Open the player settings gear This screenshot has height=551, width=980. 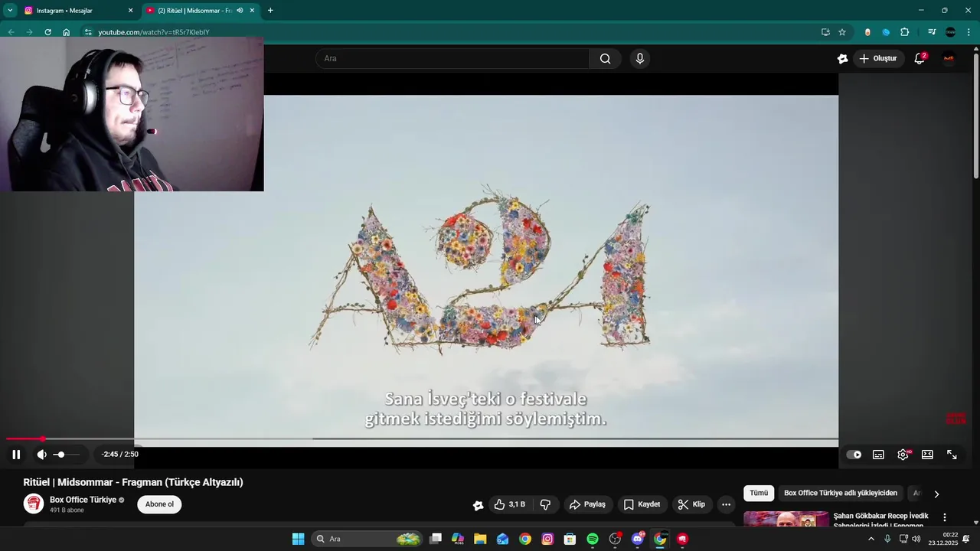pyautogui.click(x=903, y=455)
